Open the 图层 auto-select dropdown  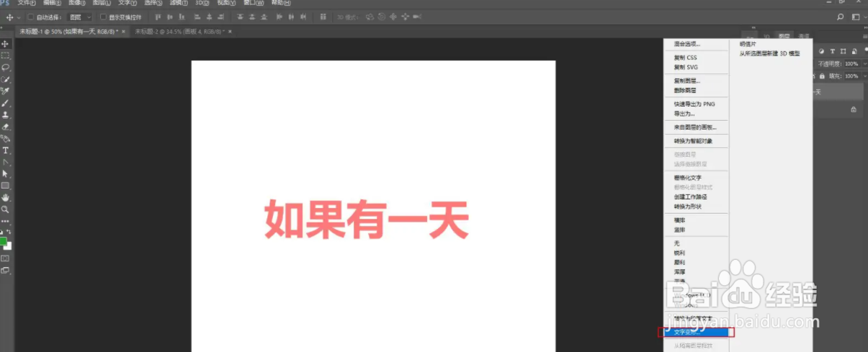(x=80, y=17)
